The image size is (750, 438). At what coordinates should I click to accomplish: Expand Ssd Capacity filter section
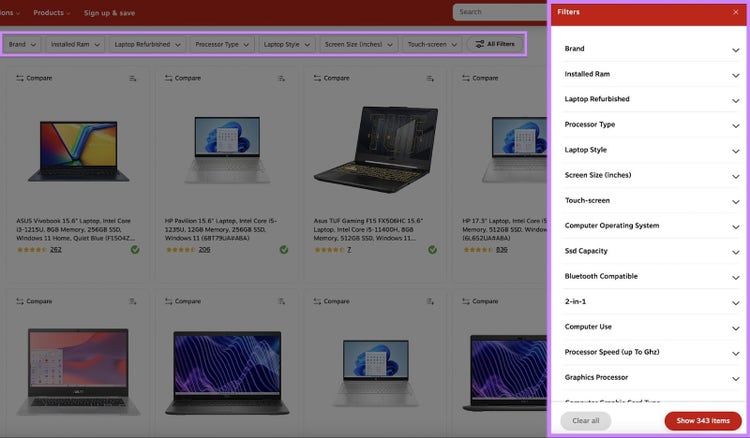click(x=651, y=251)
